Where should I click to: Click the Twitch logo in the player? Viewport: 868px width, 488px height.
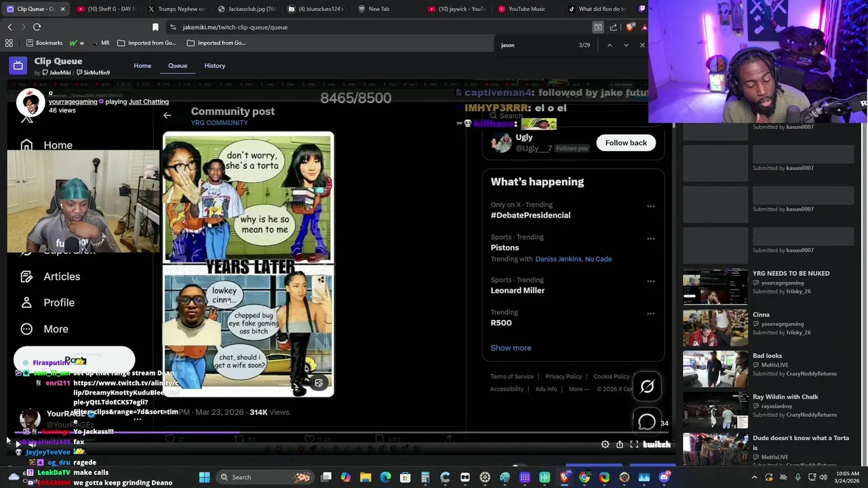pos(656,445)
